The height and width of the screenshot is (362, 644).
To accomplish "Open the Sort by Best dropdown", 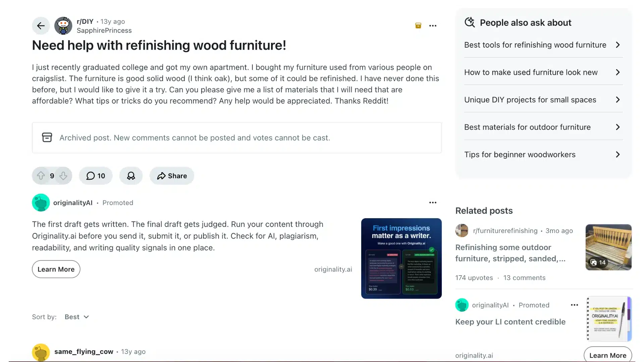I will [77, 317].
